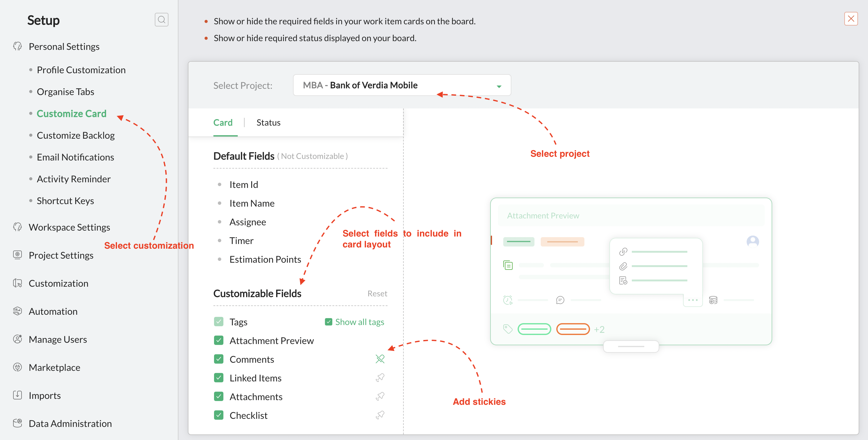Viewport: 868px width, 440px height.
Task: Toggle the Show all tags checkbox
Action: 328,322
